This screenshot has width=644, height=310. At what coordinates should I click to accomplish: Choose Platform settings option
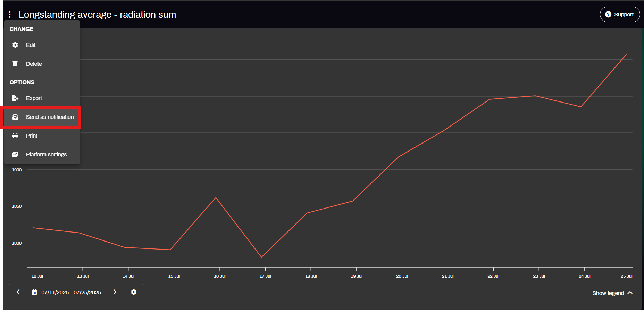coord(46,154)
